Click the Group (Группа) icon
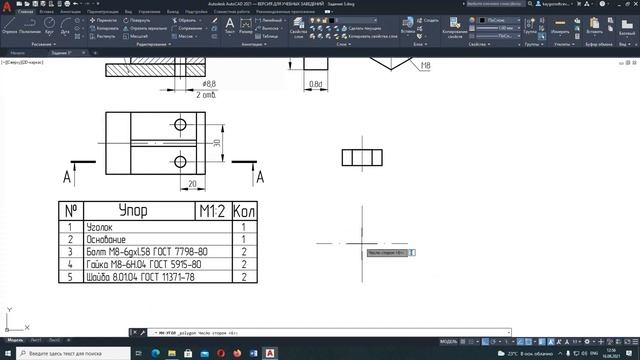Viewport: 640px width, 360px height. click(530, 26)
